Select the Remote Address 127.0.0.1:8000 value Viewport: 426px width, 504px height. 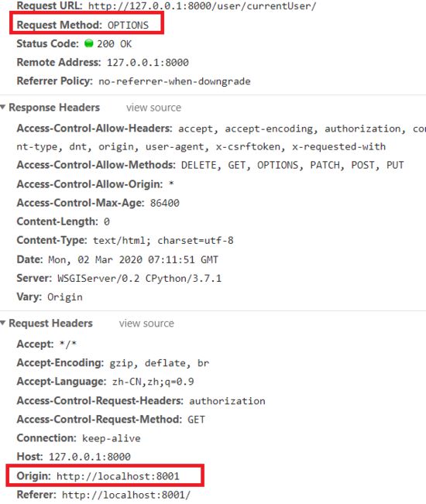click(148, 62)
